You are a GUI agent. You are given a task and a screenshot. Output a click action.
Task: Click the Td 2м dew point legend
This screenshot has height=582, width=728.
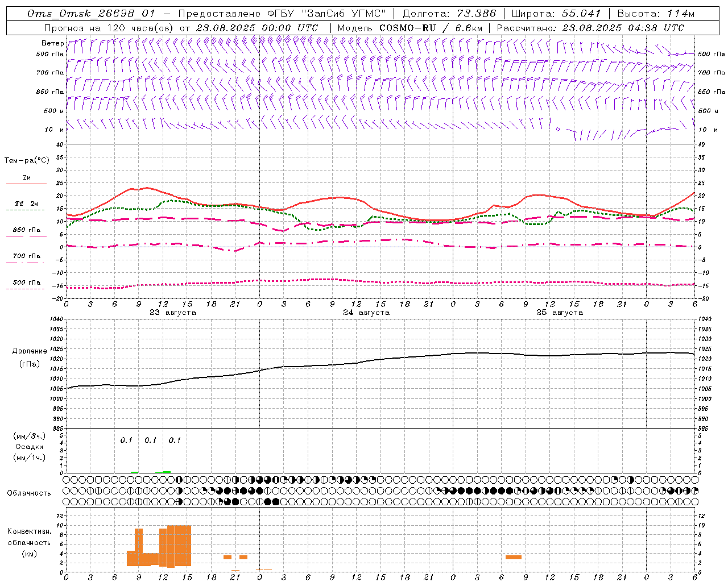click(26, 206)
